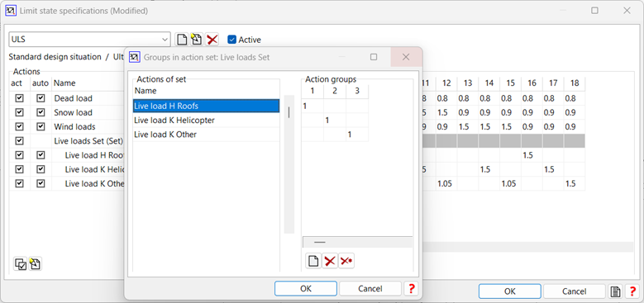Delete the selected action group
644x303 pixels.
click(x=330, y=261)
